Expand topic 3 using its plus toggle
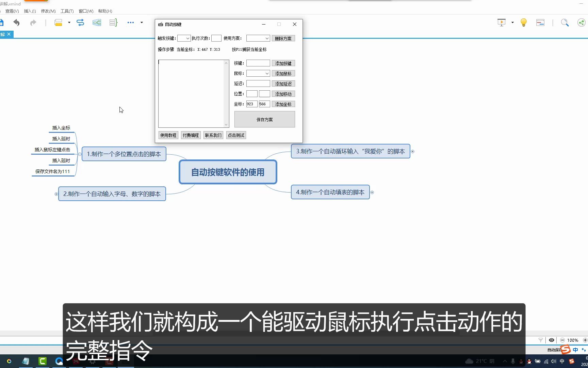Screen dimensions: 588x368 413,151
